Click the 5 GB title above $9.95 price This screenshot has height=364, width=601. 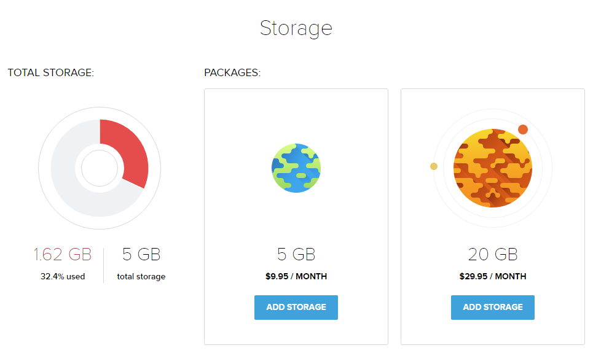tap(296, 254)
